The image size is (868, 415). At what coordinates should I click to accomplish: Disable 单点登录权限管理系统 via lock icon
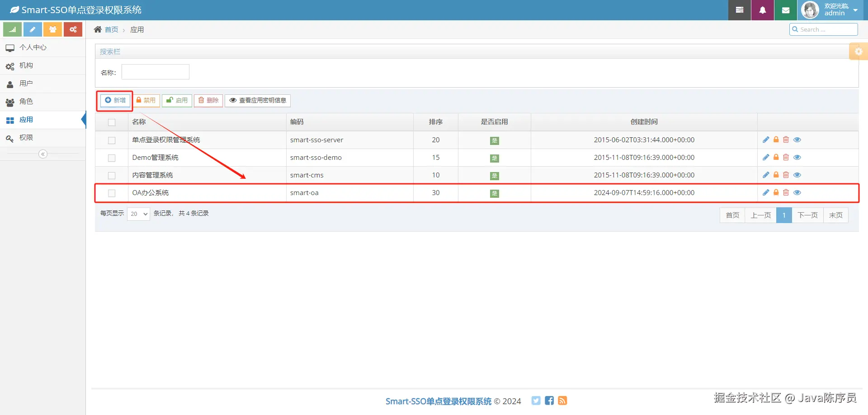[776, 140]
